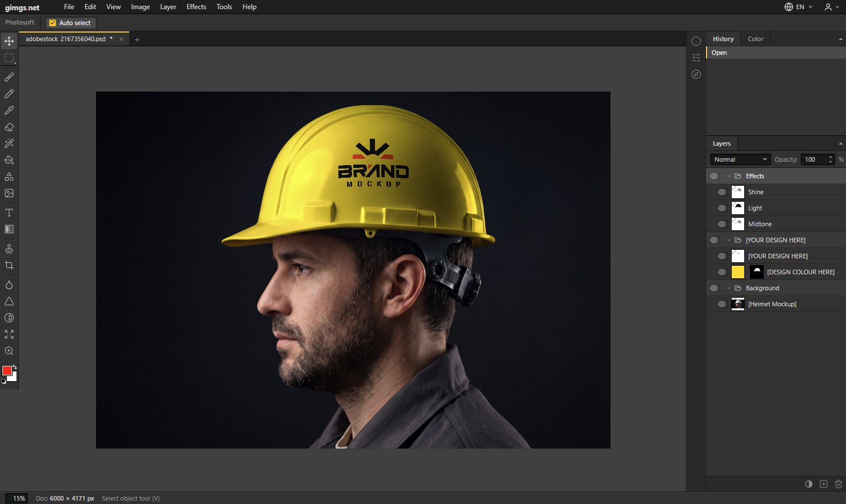846x504 pixels.
Task: Collapse the Effects layer group
Action: pyautogui.click(x=728, y=176)
